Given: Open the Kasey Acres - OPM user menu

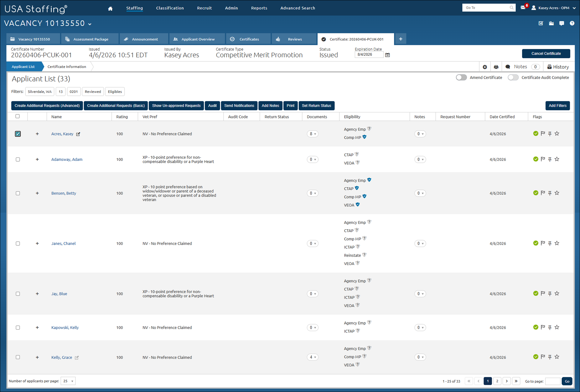Looking at the screenshot, I should (553, 8).
